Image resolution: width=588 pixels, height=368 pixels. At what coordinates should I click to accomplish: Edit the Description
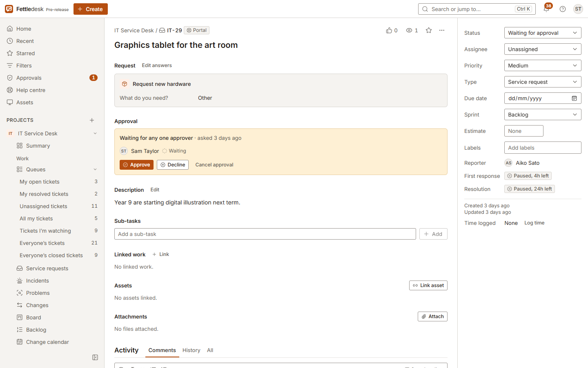tap(155, 190)
